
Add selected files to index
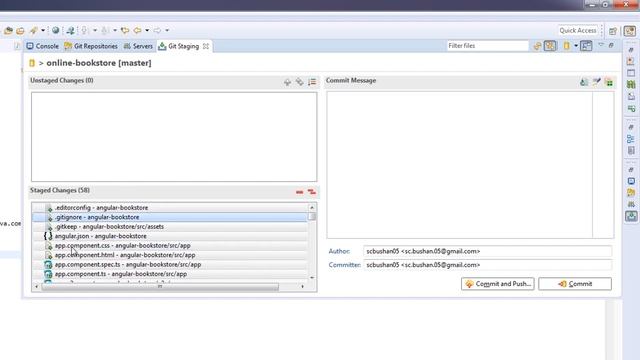287,82
